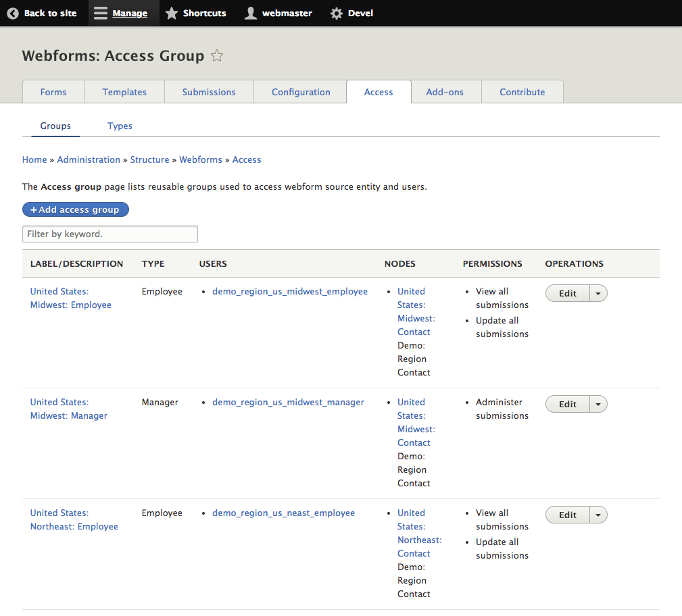Open the demo_region_us_midwest_manager user link

pyautogui.click(x=288, y=401)
